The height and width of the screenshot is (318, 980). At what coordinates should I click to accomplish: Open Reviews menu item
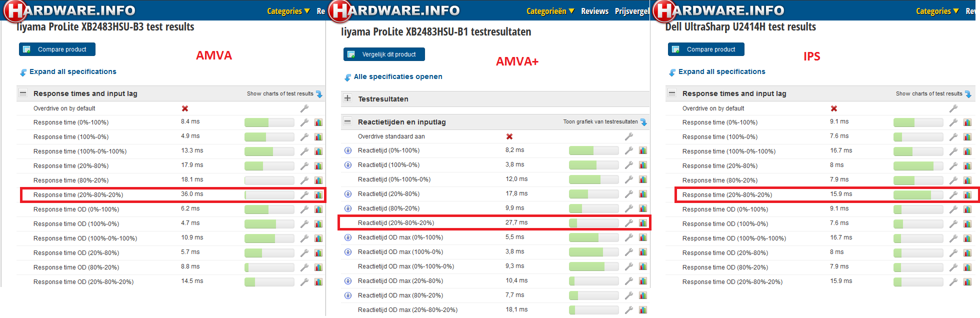click(x=594, y=11)
